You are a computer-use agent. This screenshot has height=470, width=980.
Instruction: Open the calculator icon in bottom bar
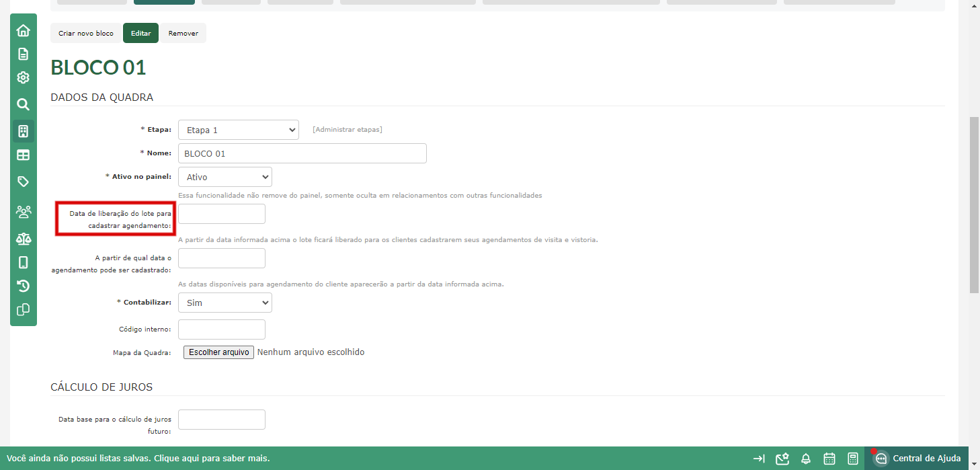click(x=853, y=459)
